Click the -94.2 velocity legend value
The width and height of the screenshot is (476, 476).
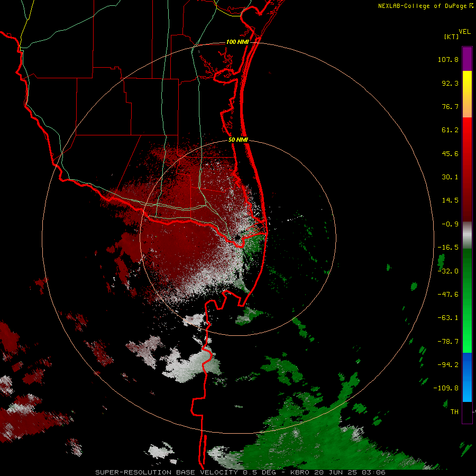tap(448, 365)
